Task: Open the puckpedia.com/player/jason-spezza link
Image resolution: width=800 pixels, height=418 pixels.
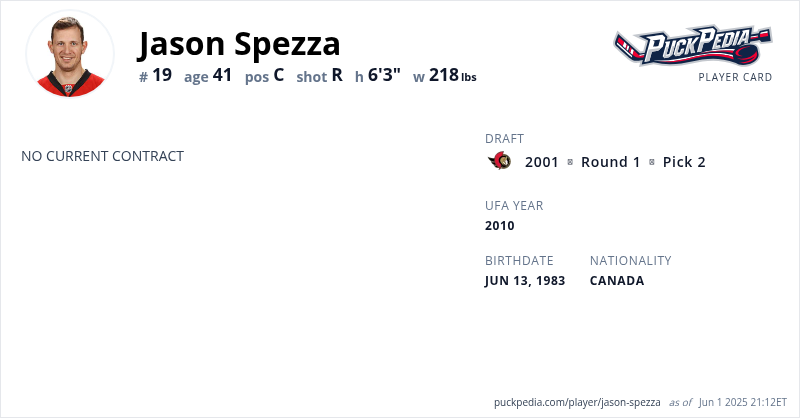Action: pyautogui.click(x=577, y=402)
